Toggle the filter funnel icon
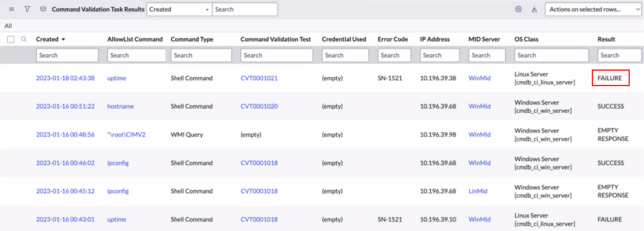This screenshot has height=231, width=644. pyautogui.click(x=27, y=9)
